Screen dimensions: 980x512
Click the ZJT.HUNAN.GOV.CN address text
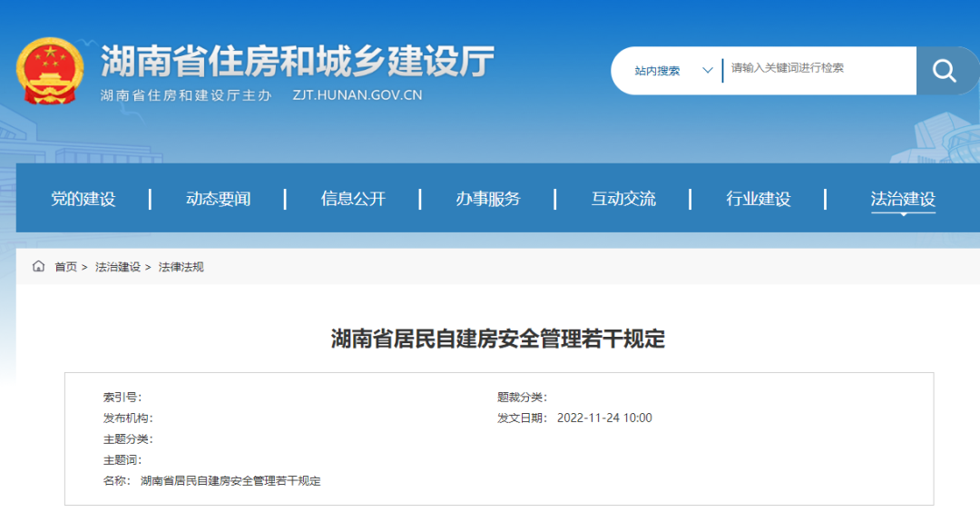tap(358, 95)
